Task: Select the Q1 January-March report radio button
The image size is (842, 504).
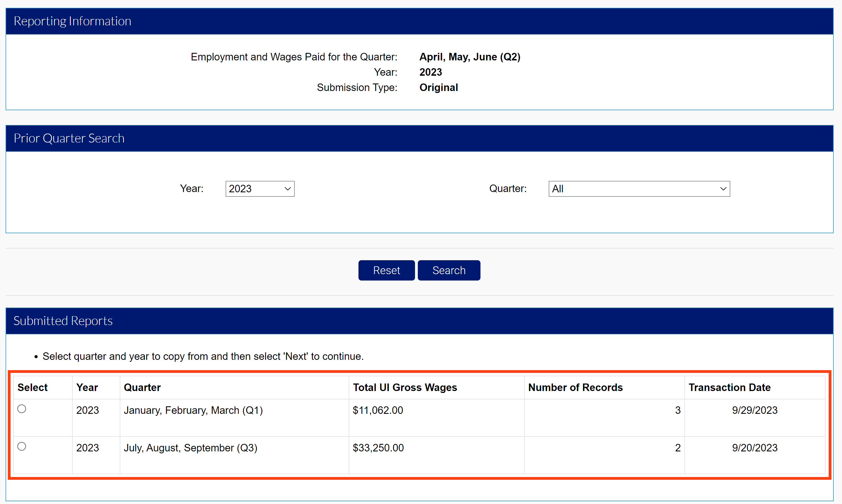Action: [22, 409]
